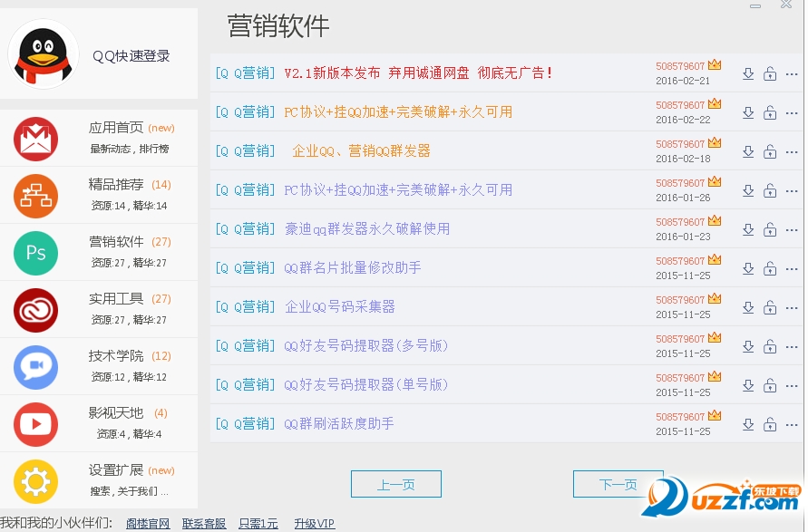808x532 pixels.
Task: Open 豪迪qq群发器永久破解使用 entry
Action: 367,228
